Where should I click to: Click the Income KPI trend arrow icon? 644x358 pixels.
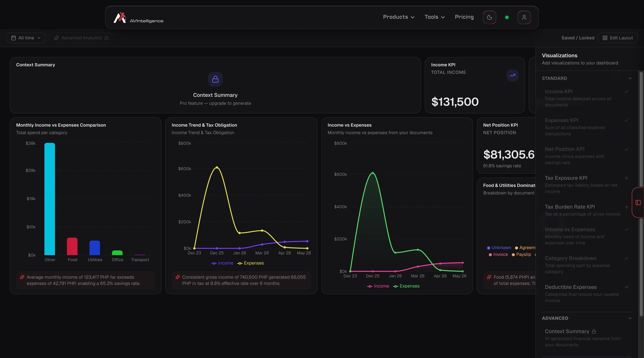tap(512, 75)
